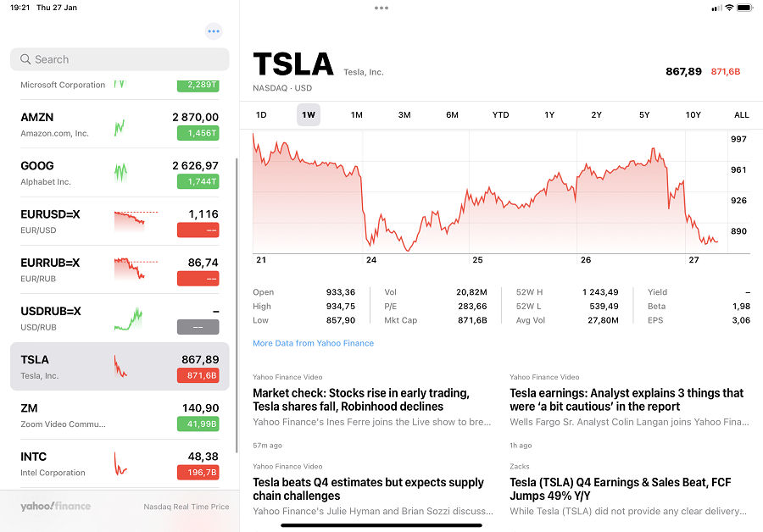
Task: Toggle AMZN's green 1,456T value badge
Action: point(198,133)
